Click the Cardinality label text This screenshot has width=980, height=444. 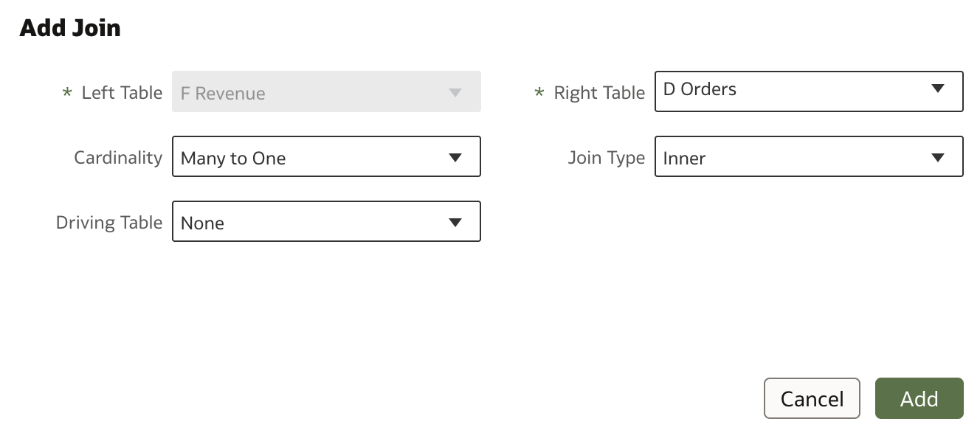[x=118, y=157]
